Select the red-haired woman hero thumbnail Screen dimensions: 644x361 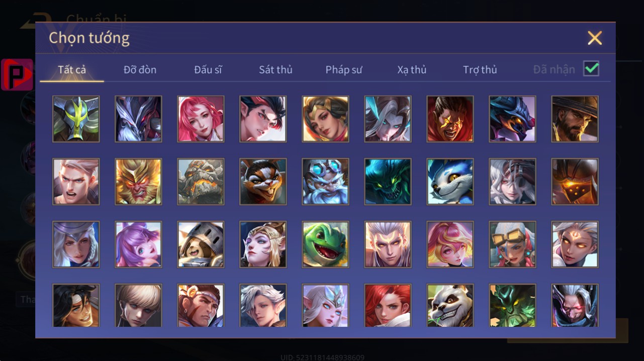point(388,306)
